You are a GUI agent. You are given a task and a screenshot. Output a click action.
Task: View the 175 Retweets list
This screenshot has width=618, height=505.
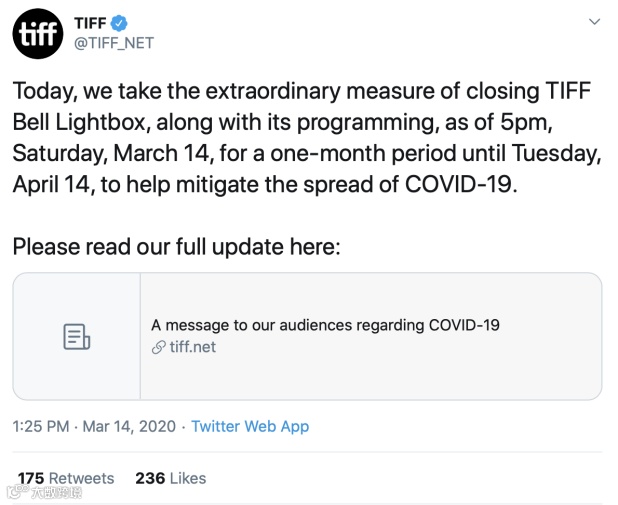click(66, 478)
